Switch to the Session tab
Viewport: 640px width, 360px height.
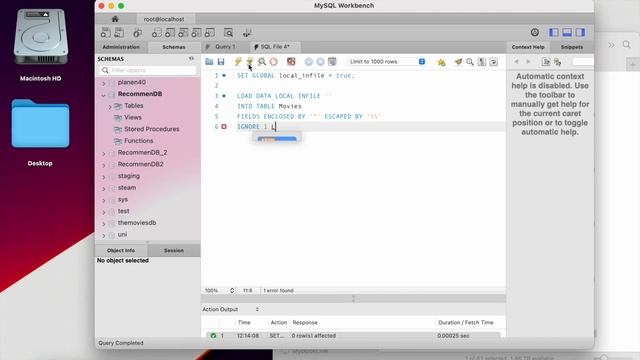tap(174, 250)
